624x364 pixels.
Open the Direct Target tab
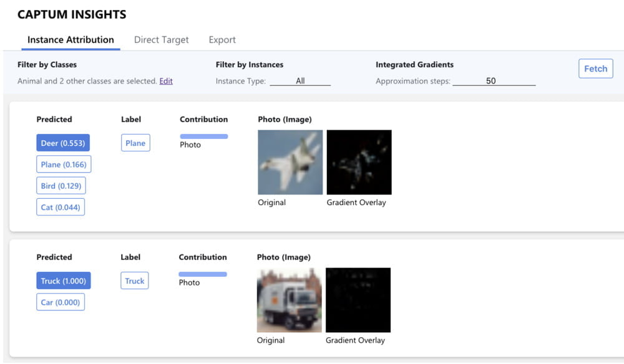pyautogui.click(x=161, y=40)
